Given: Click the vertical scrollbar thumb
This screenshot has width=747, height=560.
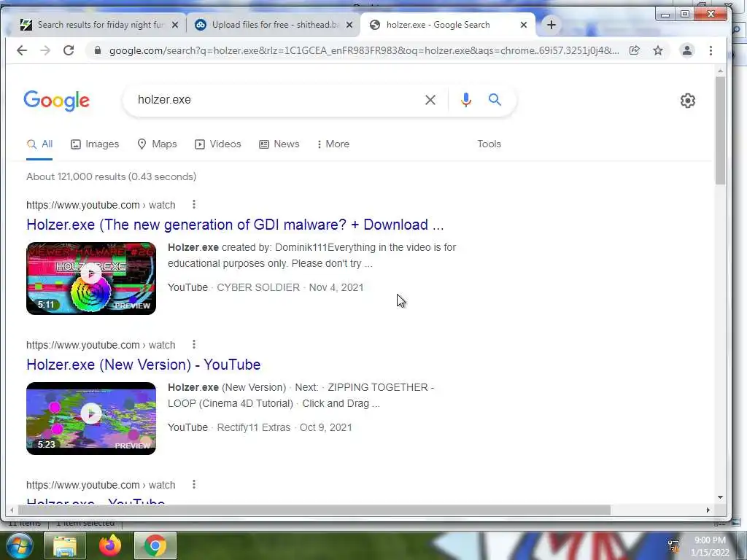Looking at the screenshot, I should coord(720,131).
